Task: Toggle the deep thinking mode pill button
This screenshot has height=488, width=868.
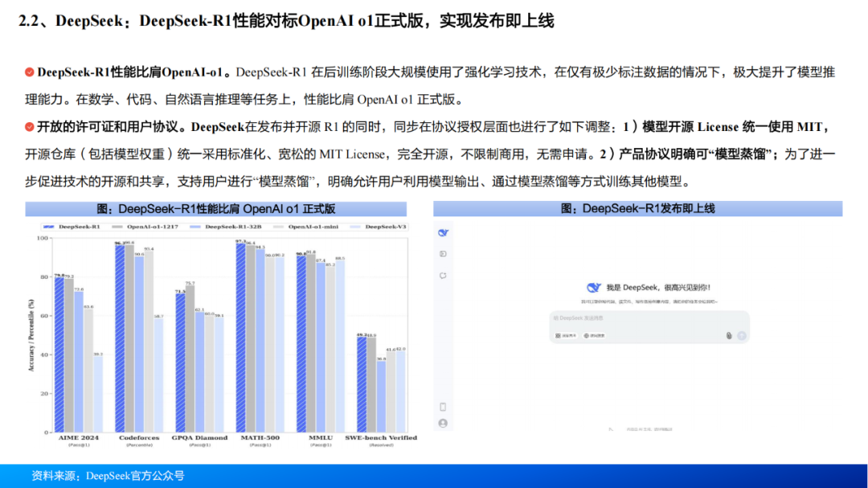Action: click(566, 336)
